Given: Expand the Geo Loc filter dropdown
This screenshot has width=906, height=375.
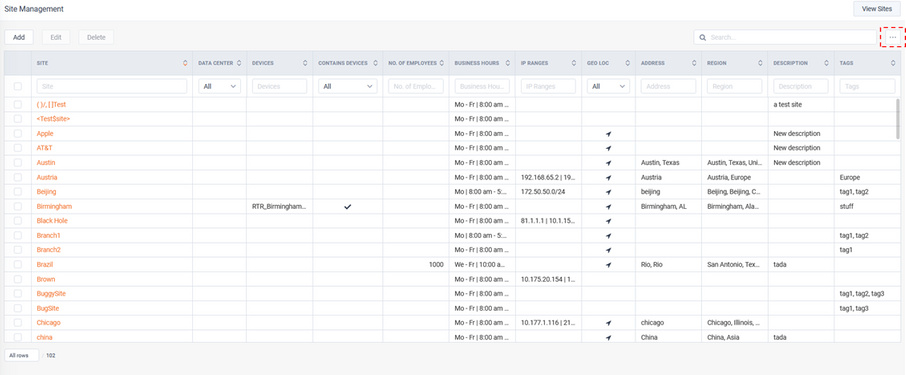Looking at the screenshot, I should (608, 86).
